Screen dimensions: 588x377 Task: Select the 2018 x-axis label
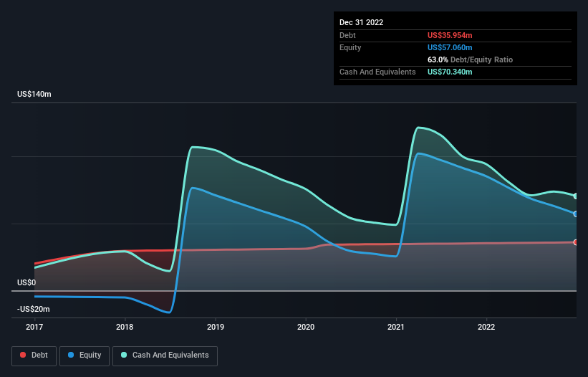125,327
